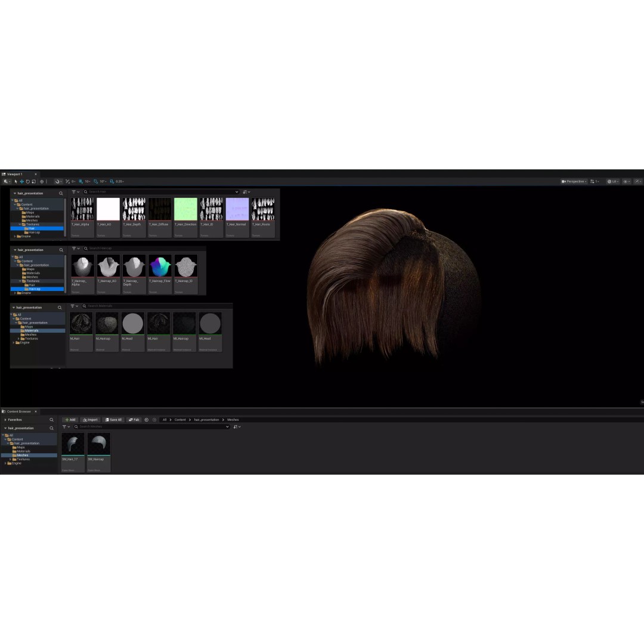Click Meshes in the breadcrumb path
The width and height of the screenshot is (644, 644).
click(x=233, y=420)
